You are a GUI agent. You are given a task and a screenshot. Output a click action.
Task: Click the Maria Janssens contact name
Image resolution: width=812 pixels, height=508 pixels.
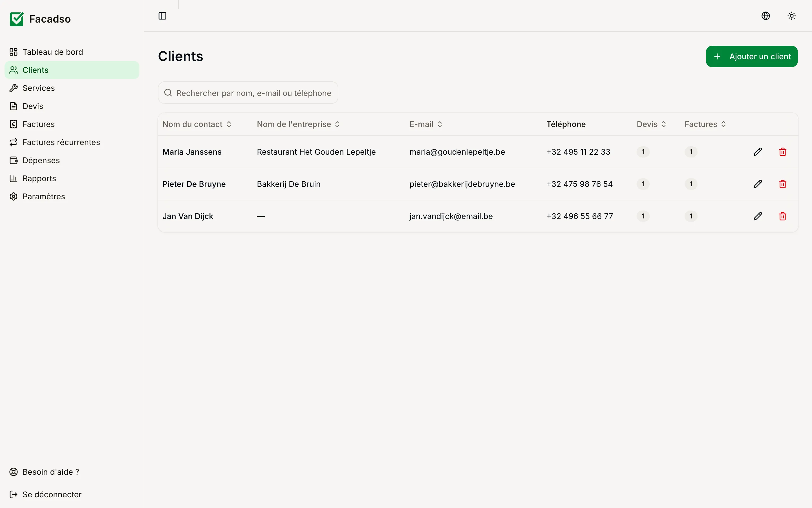point(192,152)
